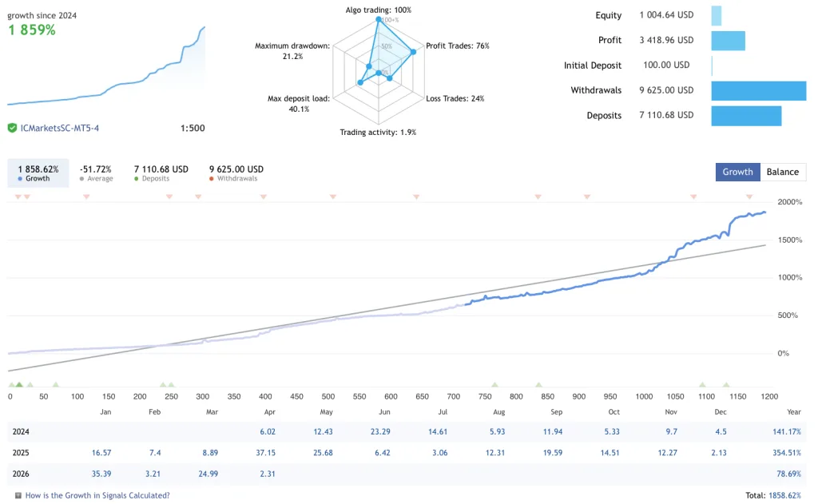Show or hide Deposits legend series
Viewport: 818px width, 504px height.
[161, 173]
